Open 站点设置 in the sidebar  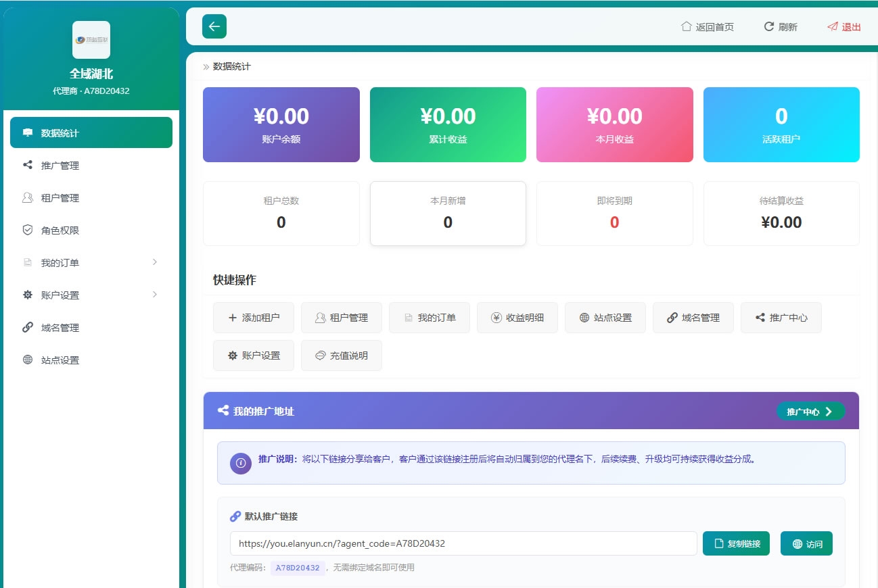(x=91, y=360)
